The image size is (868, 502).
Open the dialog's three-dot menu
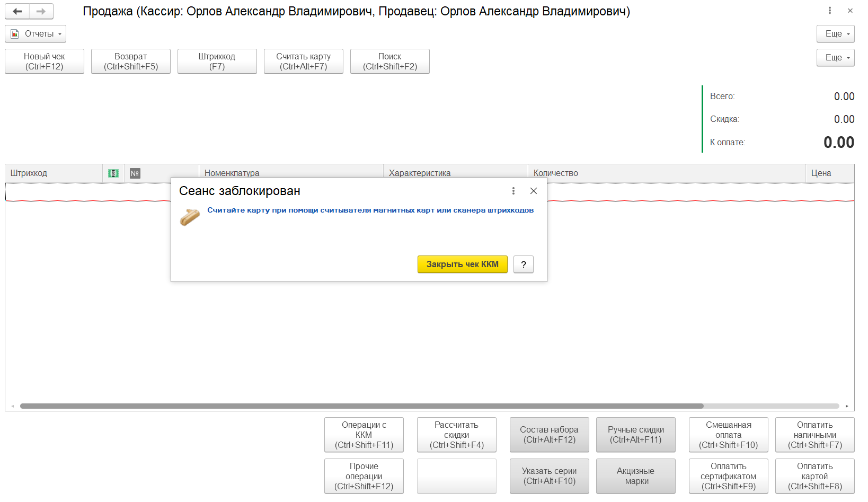[513, 191]
